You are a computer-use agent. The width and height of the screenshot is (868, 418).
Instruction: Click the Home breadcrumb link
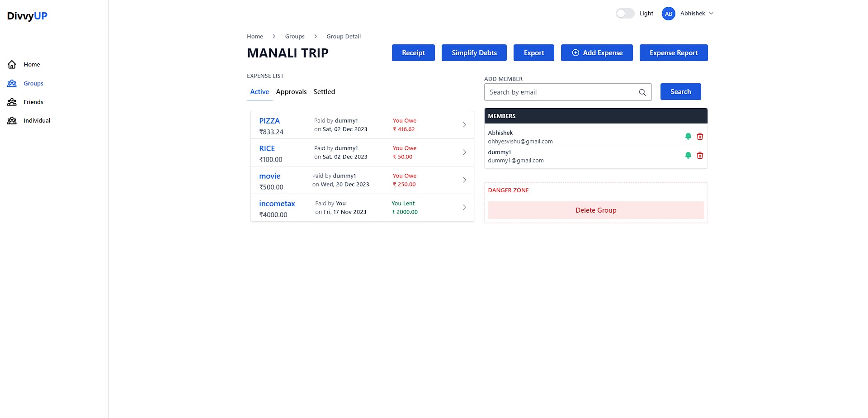click(255, 37)
